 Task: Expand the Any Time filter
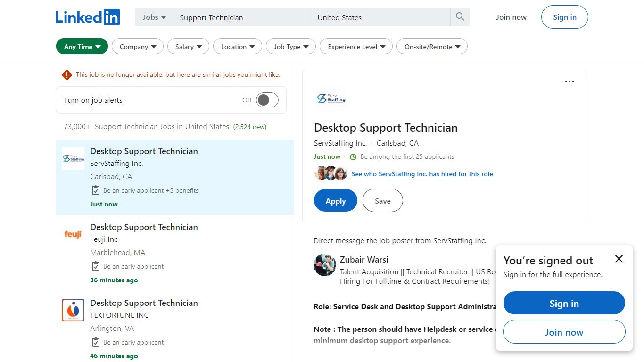pyautogui.click(x=82, y=47)
